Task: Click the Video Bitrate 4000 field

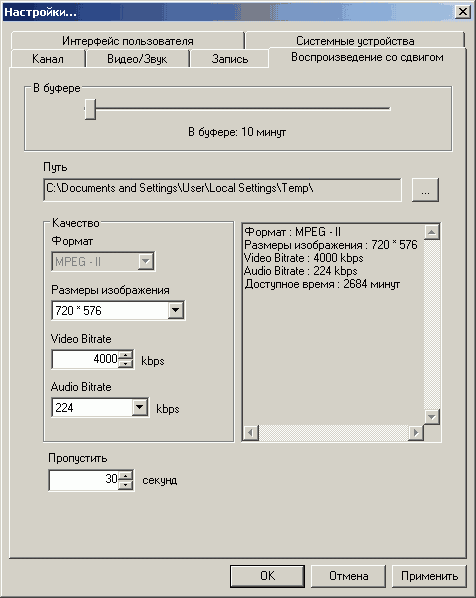Action: click(x=85, y=359)
